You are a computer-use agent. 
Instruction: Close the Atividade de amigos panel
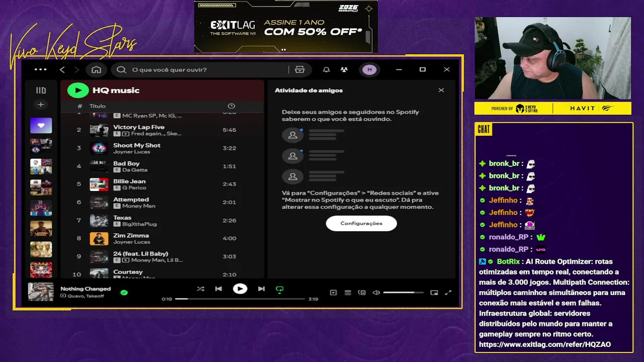pos(441,90)
